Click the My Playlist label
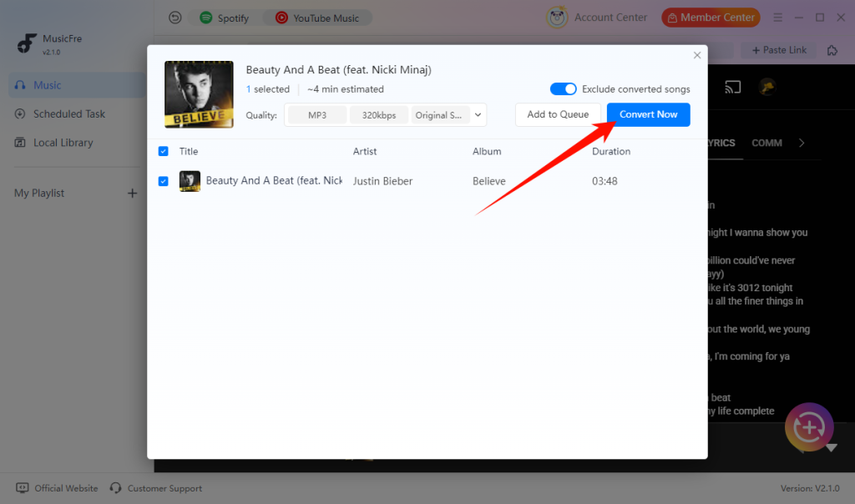The width and height of the screenshot is (855, 504). [39, 194]
